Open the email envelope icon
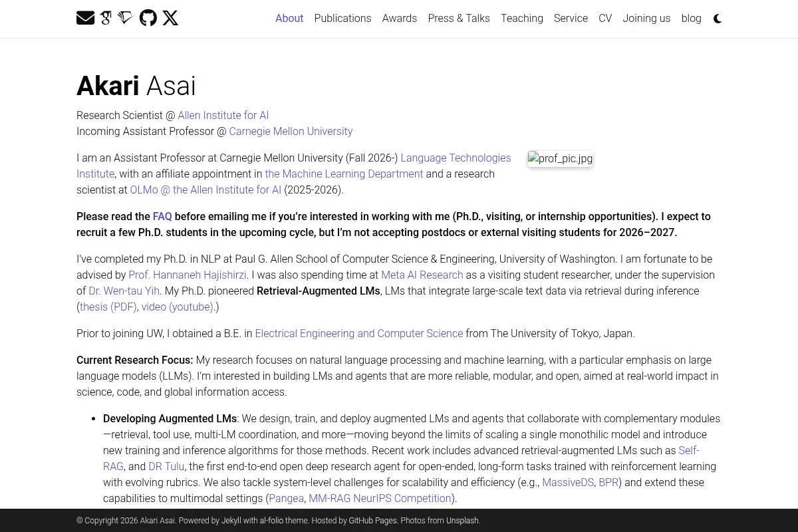This screenshot has width=798, height=532. coord(85,18)
